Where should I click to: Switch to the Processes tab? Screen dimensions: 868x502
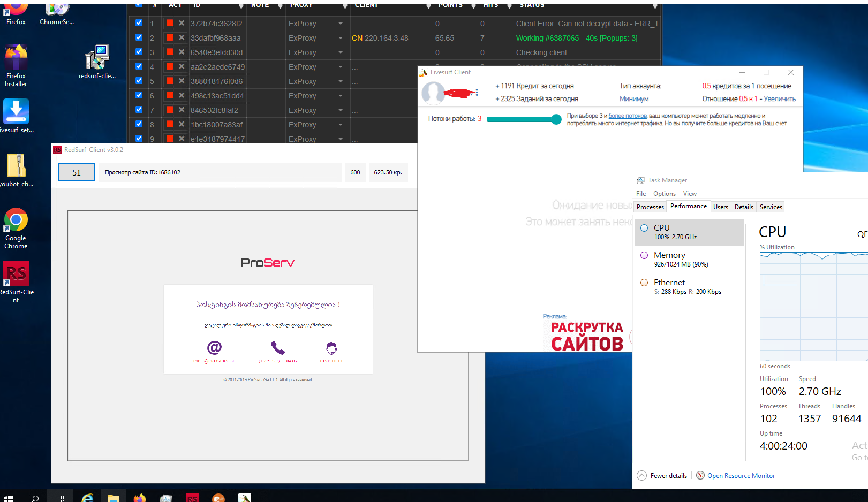click(x=650, y=207)
